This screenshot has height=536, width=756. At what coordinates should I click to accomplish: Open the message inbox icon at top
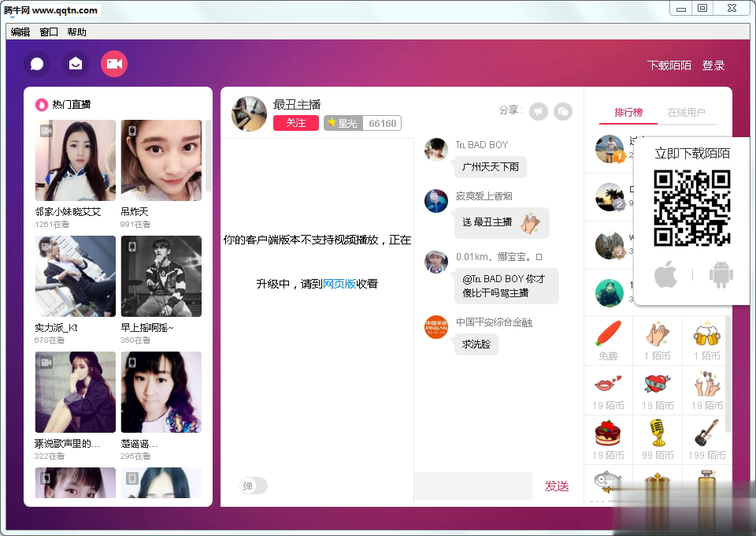click(75, 63)
